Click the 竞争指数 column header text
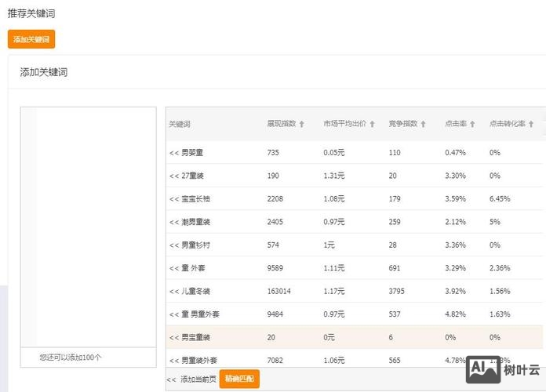Screen dimensions: 546x392 [403, 124]
